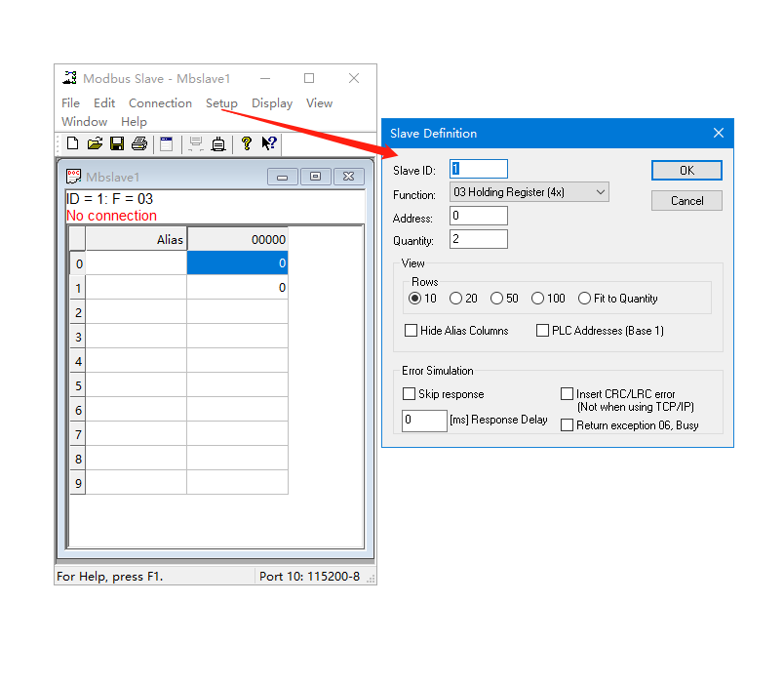Open the Display menu
This screenshot has width=784, height=684.
point(272,103)
